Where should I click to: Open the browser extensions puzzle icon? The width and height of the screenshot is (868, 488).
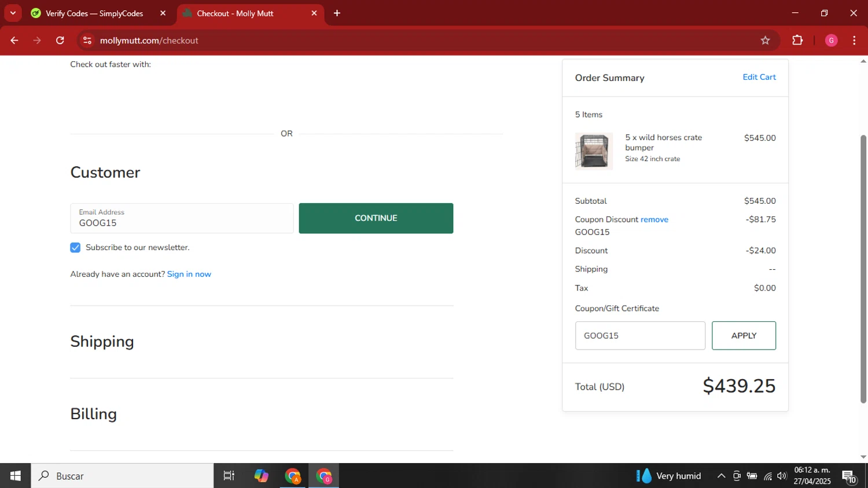(x=797, y=41)
